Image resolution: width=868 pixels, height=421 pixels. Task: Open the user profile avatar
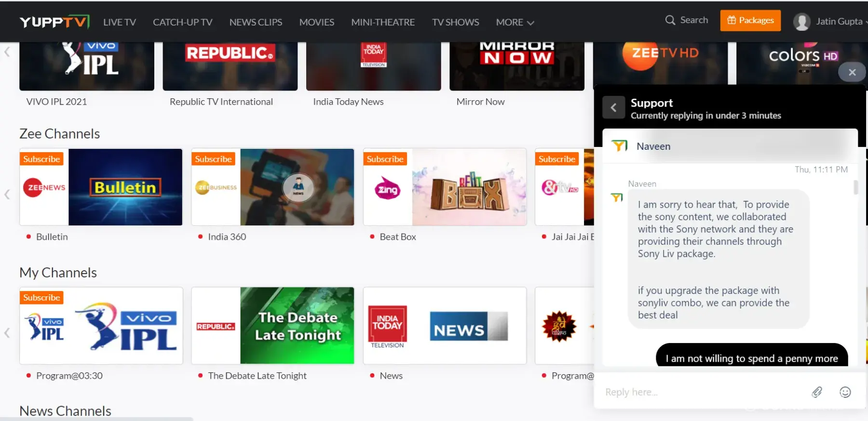801,22
